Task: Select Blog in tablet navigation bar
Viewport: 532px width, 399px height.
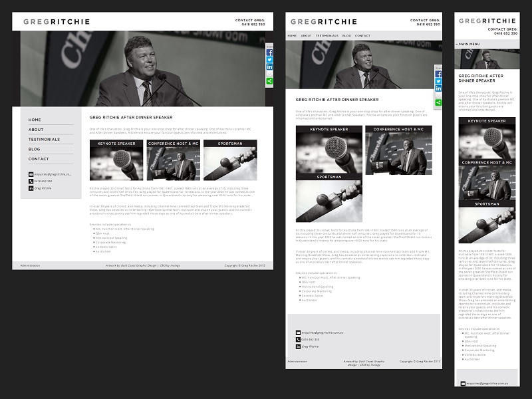Action: (x=346, y=36)
